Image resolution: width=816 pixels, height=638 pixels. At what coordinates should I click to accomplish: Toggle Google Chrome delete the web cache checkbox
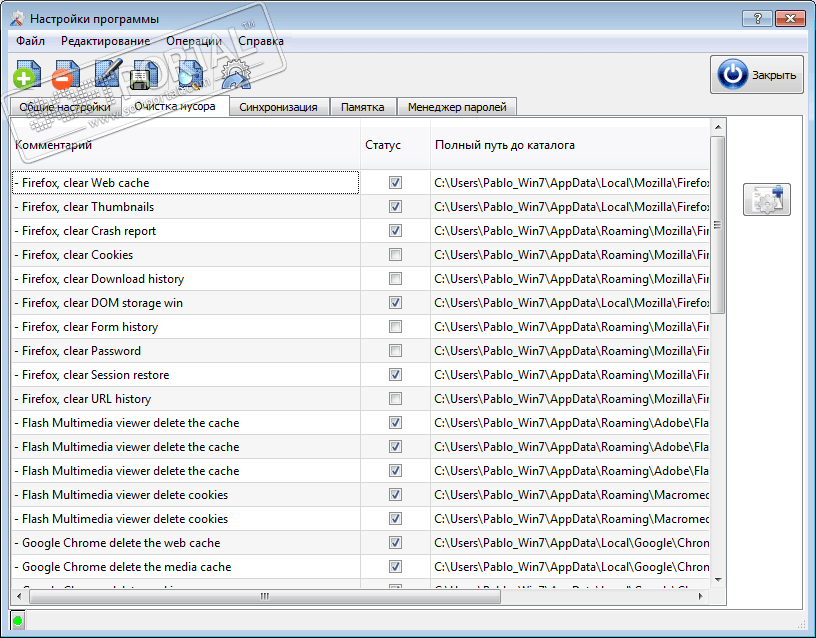click(396, 543)
